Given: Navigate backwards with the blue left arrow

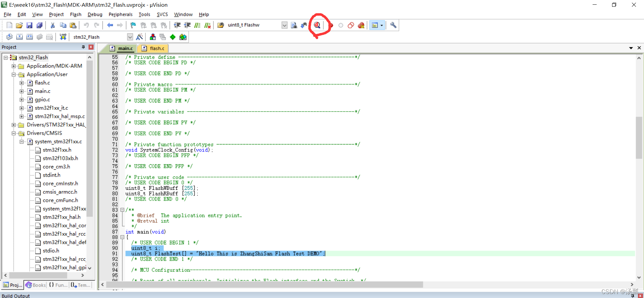Looking at the screenshot, I should (x=110, y=25).
